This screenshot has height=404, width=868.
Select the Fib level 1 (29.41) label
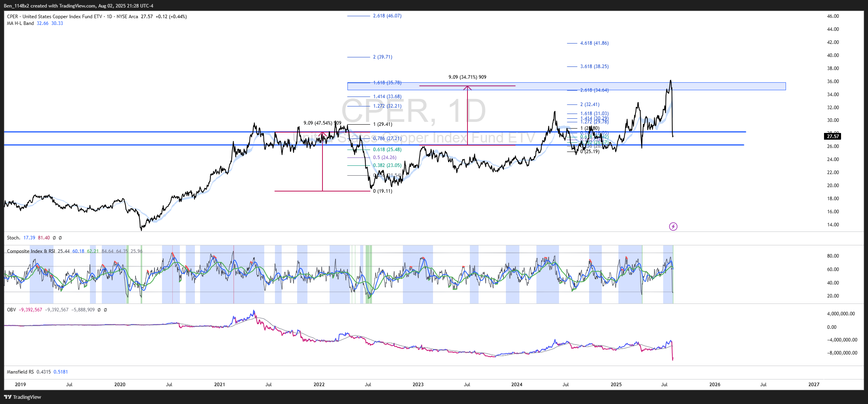tap(382, 124)
